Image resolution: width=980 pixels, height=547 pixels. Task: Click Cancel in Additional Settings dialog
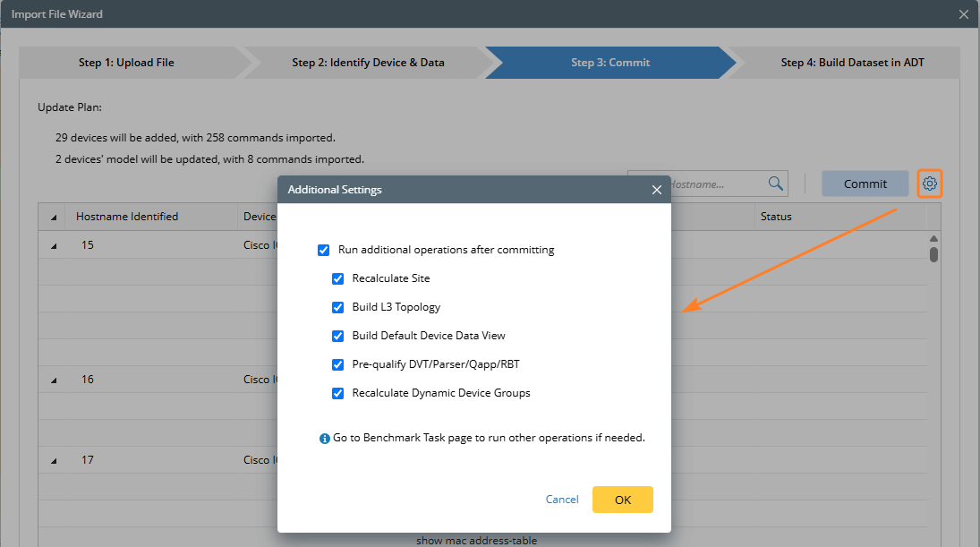[562, 500]
